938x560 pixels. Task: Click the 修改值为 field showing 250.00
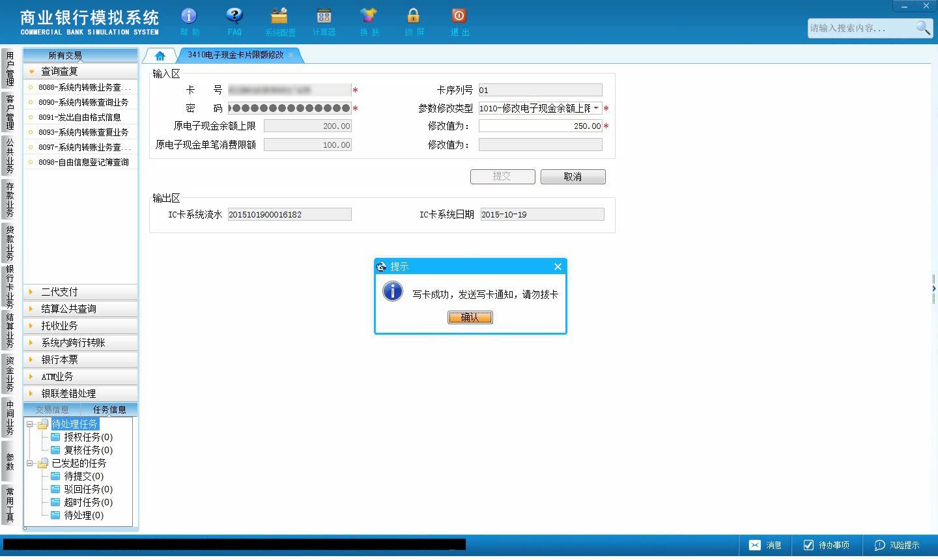tap(541, 126)
